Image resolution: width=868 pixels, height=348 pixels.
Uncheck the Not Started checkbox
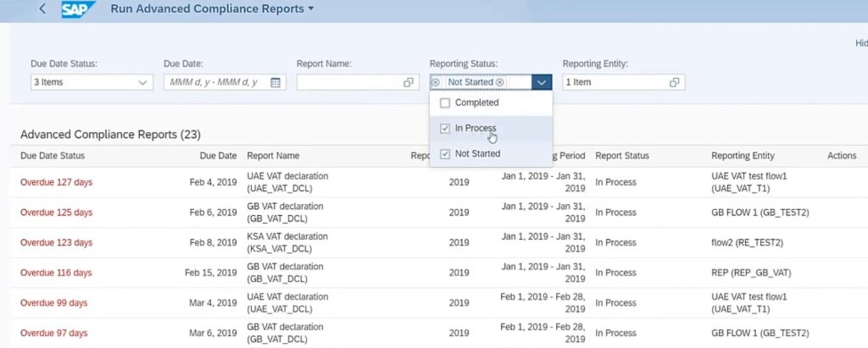(x=445, y=154)
